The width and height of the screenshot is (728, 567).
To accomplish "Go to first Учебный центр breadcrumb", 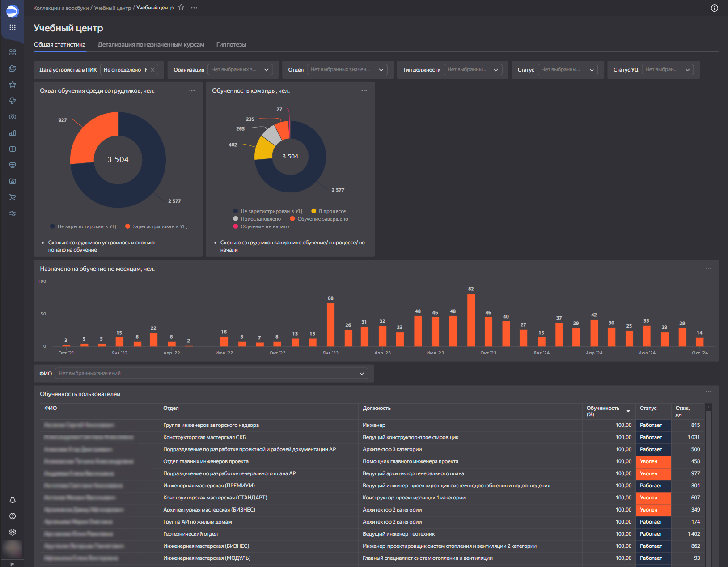I will 113,8.
